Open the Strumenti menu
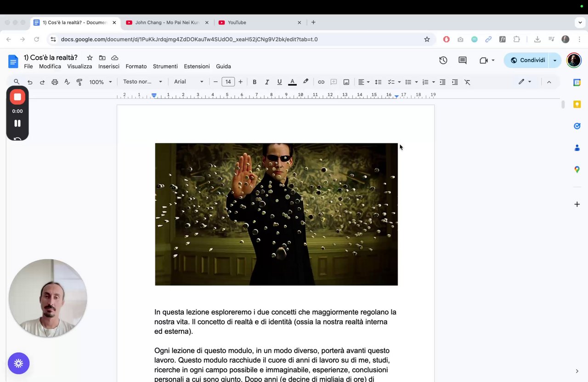Screen dimensions: 588x382 pyautogui.click(x=165, y=66)
